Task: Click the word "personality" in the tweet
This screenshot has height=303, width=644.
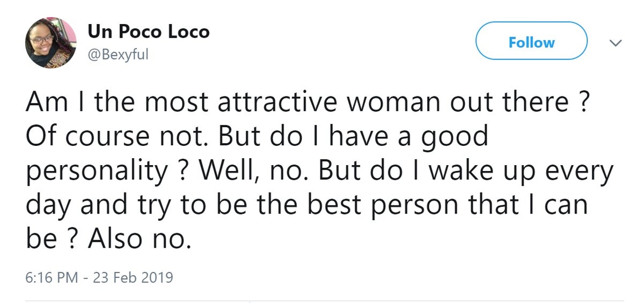Action: coord(97,172)
